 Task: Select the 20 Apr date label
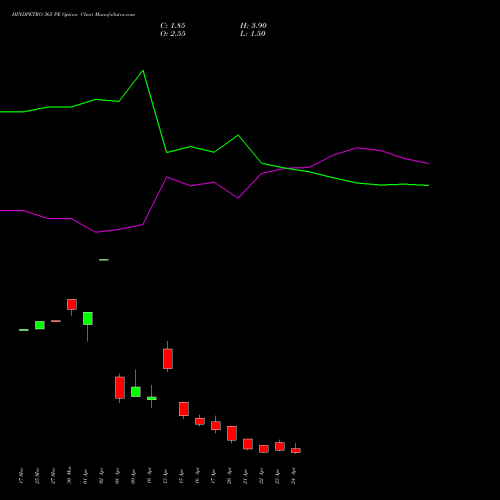[x=229, y=476]
